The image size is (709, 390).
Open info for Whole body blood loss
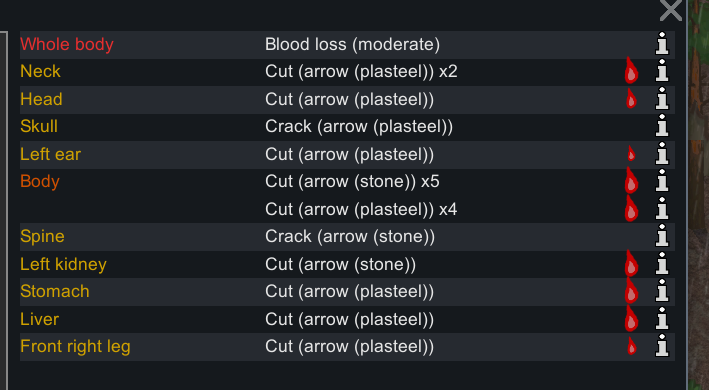[x=662, y=44]
